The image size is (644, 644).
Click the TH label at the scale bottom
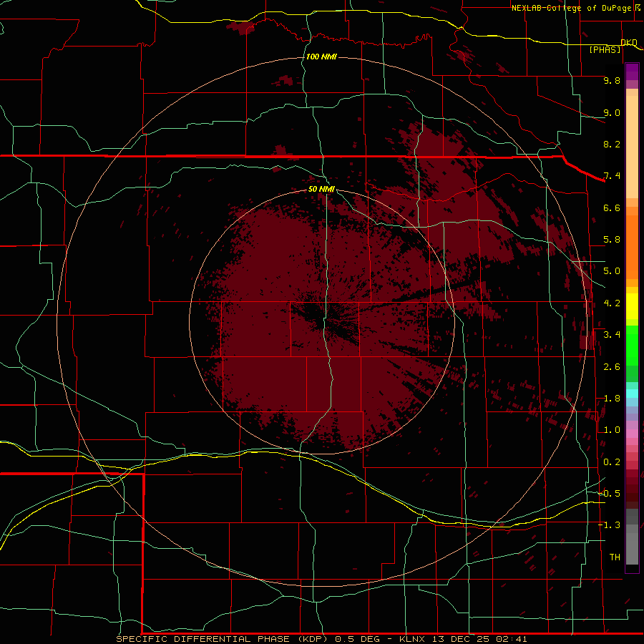click(615, 557)
